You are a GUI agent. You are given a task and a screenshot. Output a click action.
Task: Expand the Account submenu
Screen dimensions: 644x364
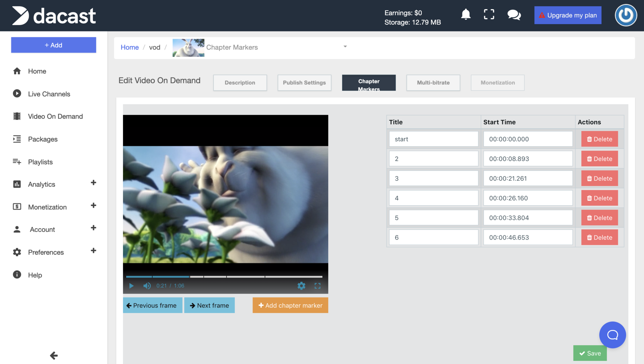pos(93,228)
